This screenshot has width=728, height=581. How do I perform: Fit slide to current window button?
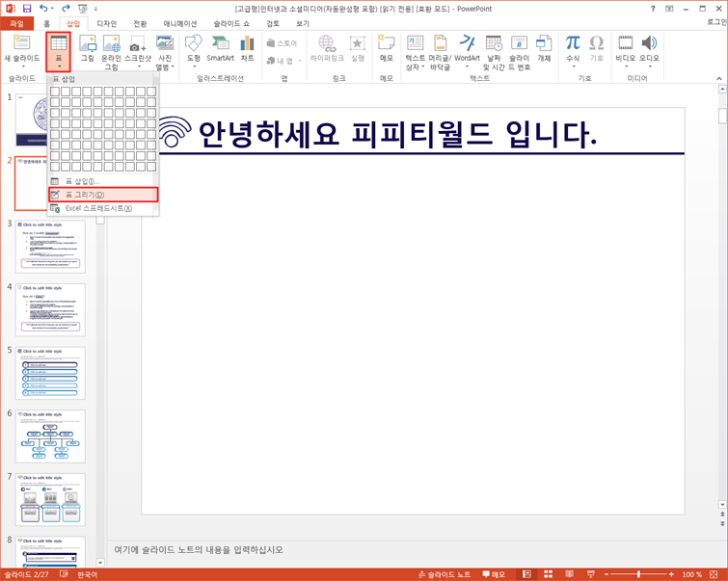[x=714, y=574]
